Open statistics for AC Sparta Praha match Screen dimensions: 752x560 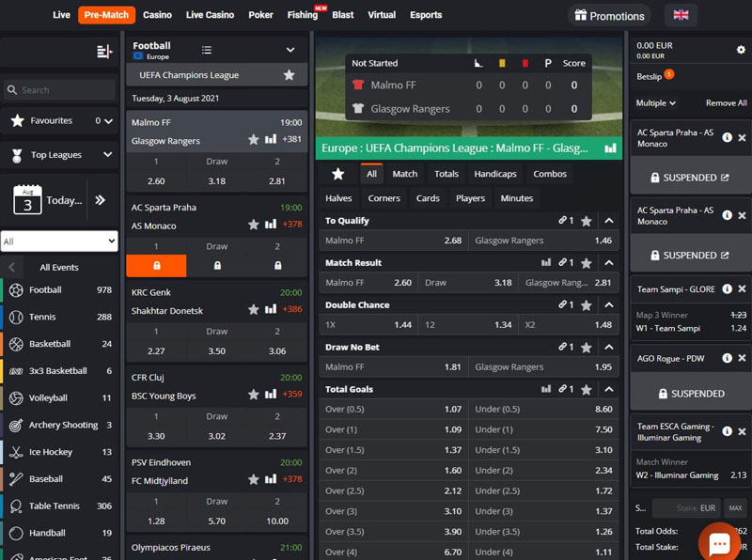pyautogui.click(x=271, y=224)
